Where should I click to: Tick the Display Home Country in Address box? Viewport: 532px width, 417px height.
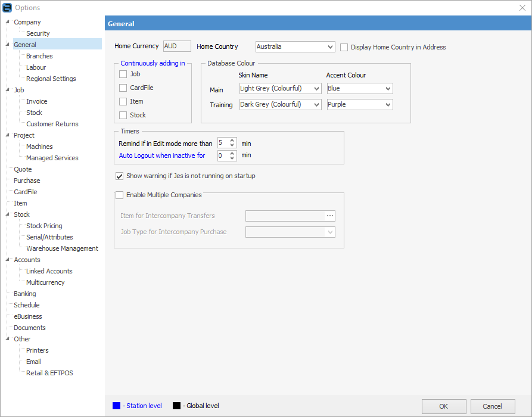[344, 47]
